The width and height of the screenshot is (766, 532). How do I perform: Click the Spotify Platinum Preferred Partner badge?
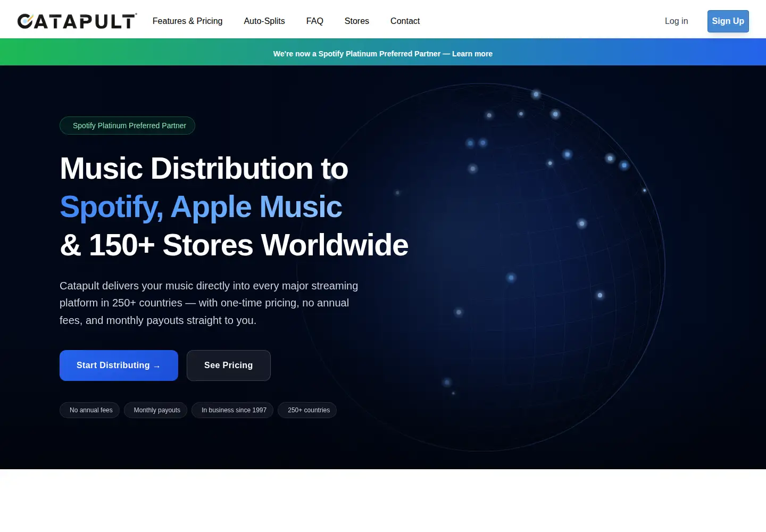127,126
